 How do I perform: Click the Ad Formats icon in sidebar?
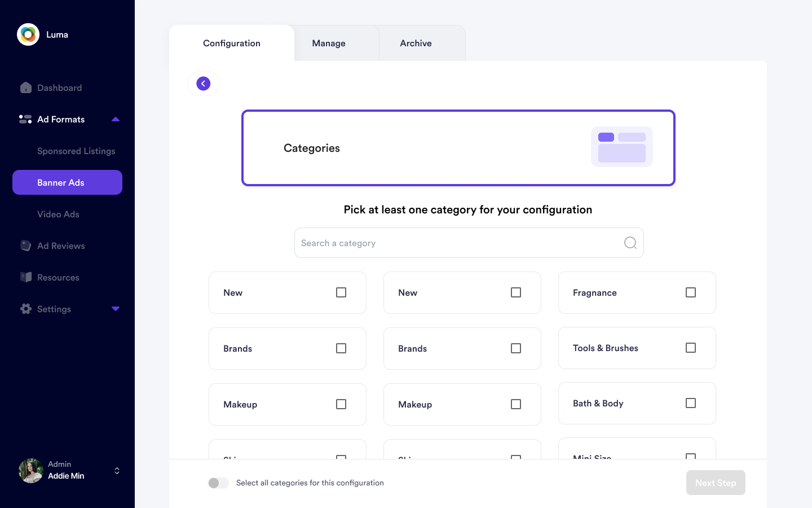25,119
